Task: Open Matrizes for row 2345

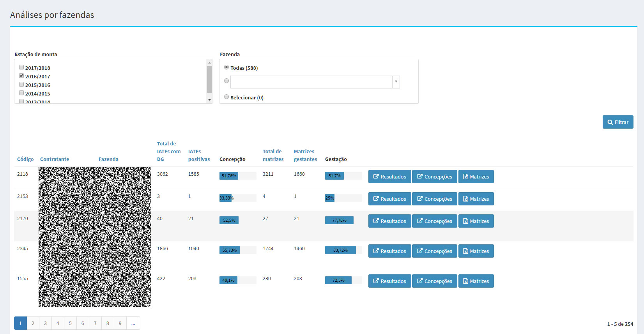Action: 476,251
